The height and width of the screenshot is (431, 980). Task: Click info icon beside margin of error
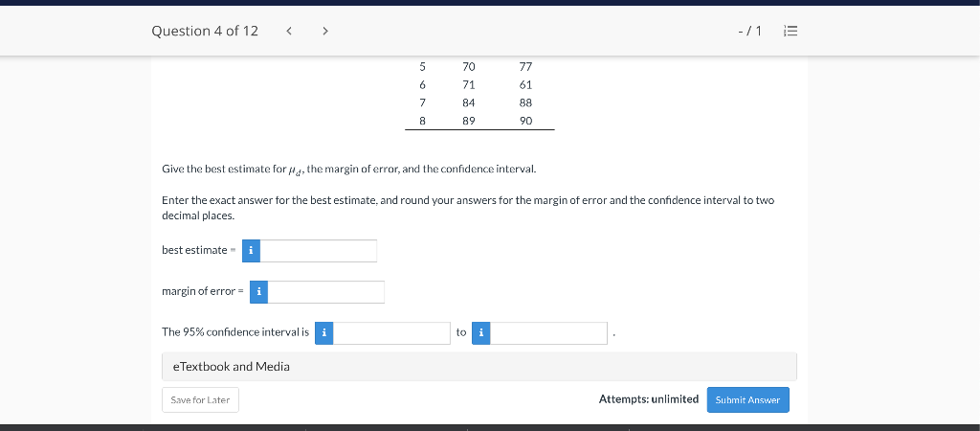[x=258, y=292]
